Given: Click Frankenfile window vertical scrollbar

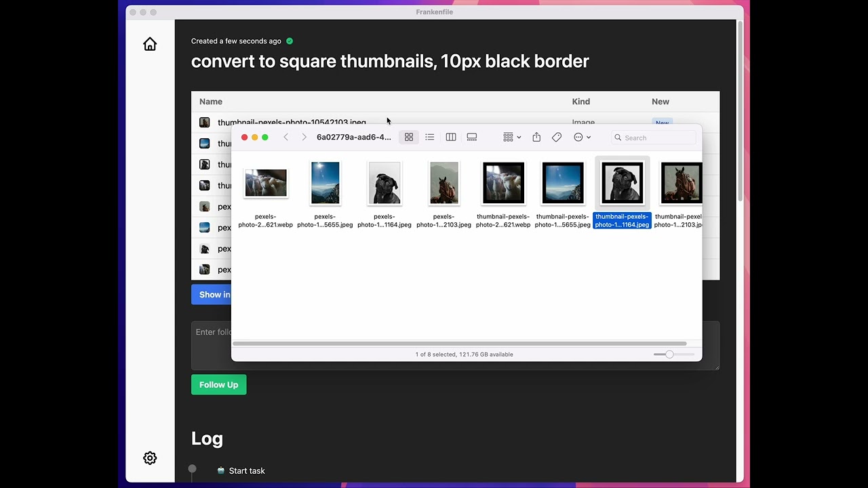Looking at the screenshot, I should tap(739, 112).
